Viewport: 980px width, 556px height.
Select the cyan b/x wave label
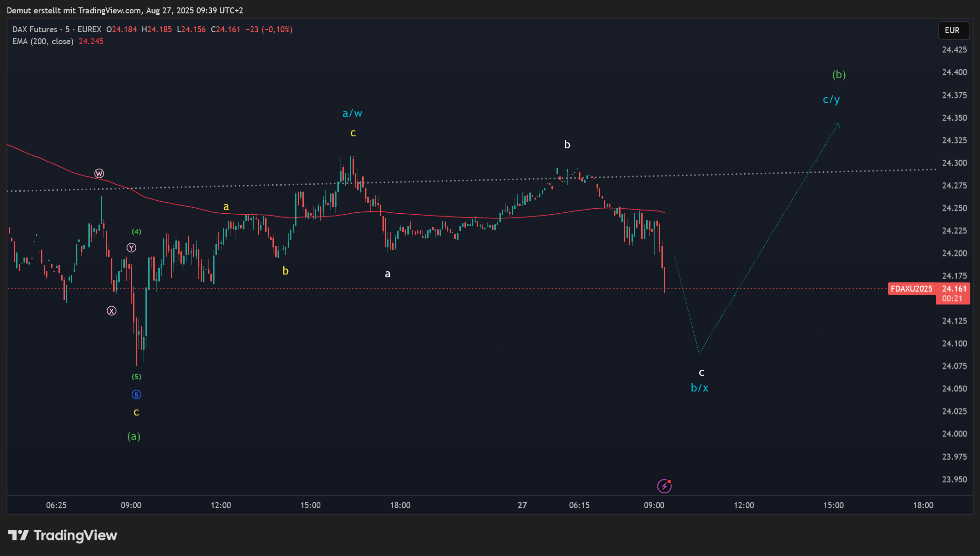(x=699, y=388)
